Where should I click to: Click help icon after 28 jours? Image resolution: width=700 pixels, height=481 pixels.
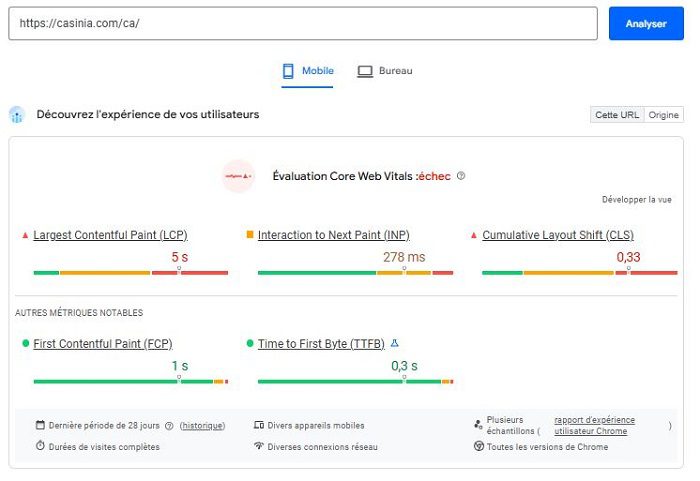pyautogui.click(x=169, y=426)
